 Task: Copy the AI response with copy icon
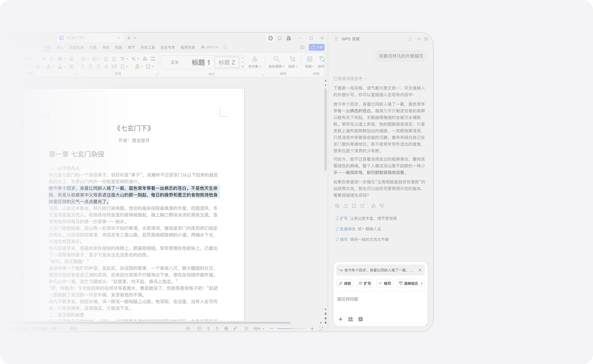337,206
